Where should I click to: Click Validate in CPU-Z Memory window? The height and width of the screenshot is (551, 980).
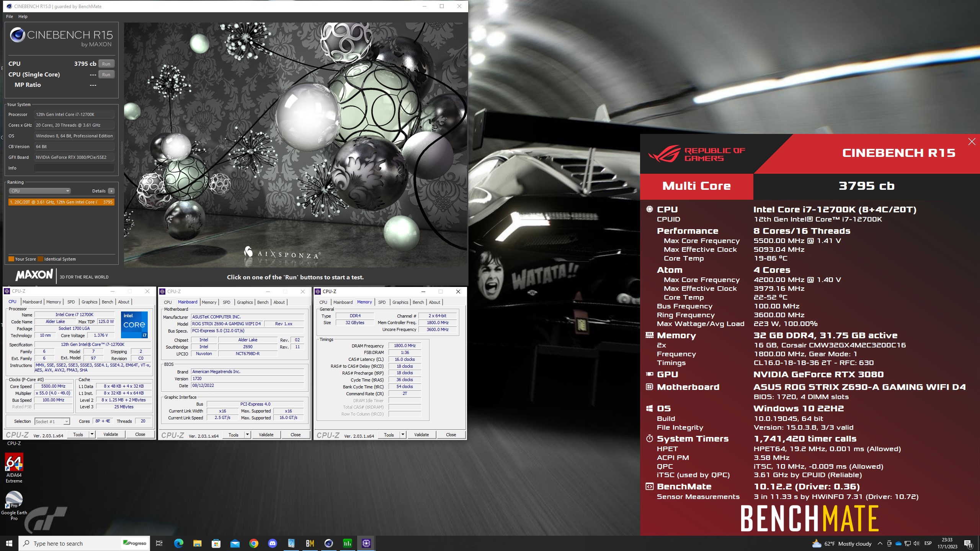[421, 435]
